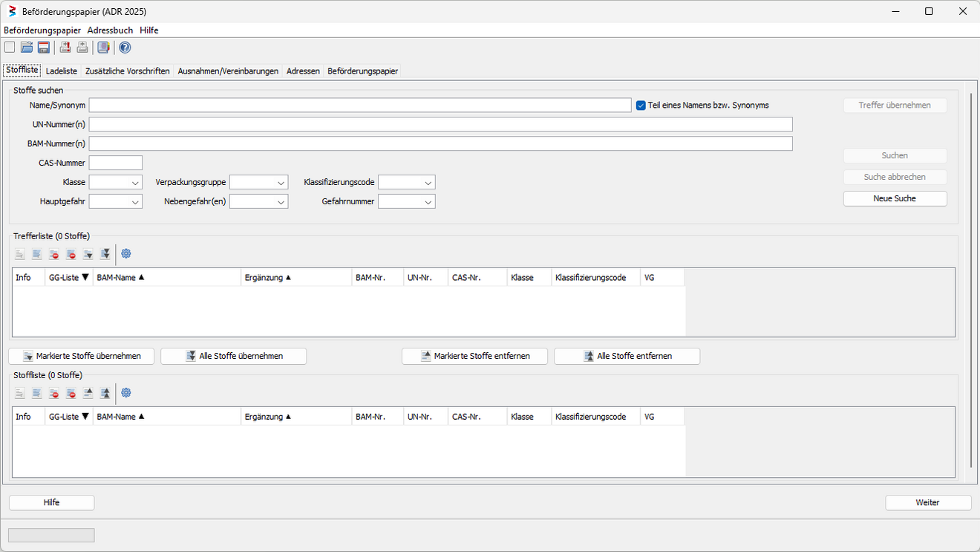Screen dimensions: 980x552
Task: Switch to the Beförderungspapier tab
Action: coord(363,71)
